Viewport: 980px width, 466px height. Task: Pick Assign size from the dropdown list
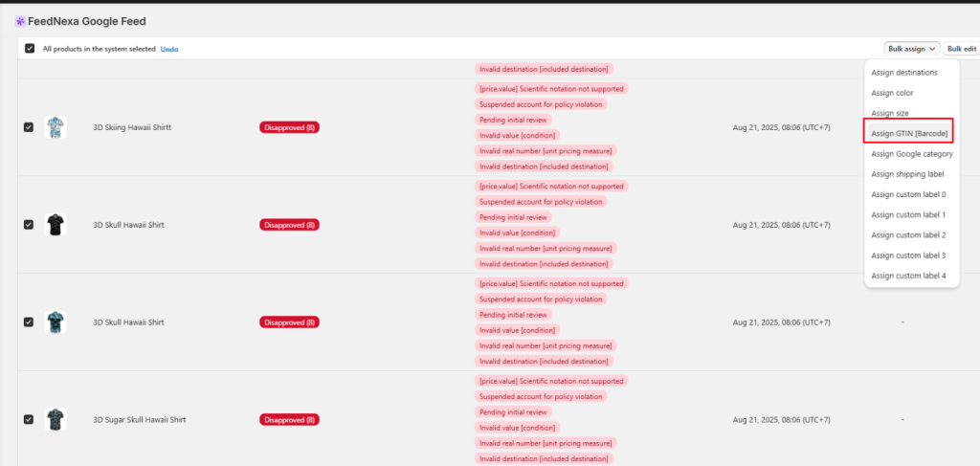pyautogui.click(x=890, y=113)
